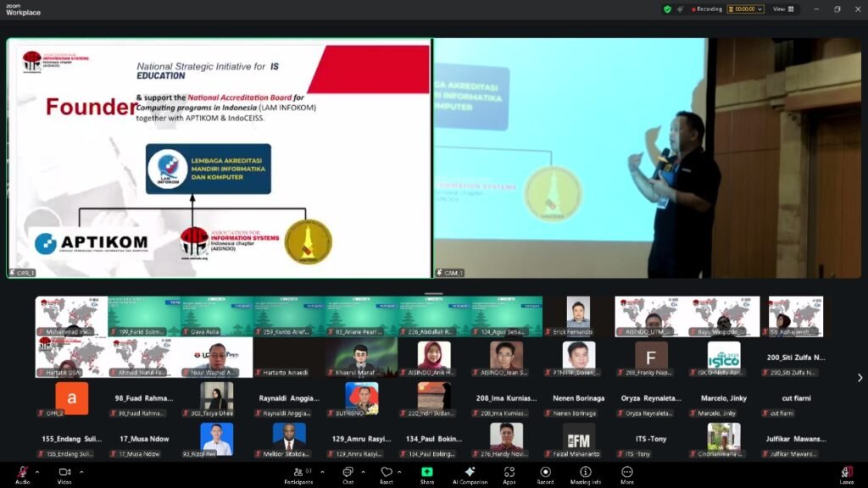868x488 pixels.
Task: Click the green encryption shield icon
Action: point(668,8)
